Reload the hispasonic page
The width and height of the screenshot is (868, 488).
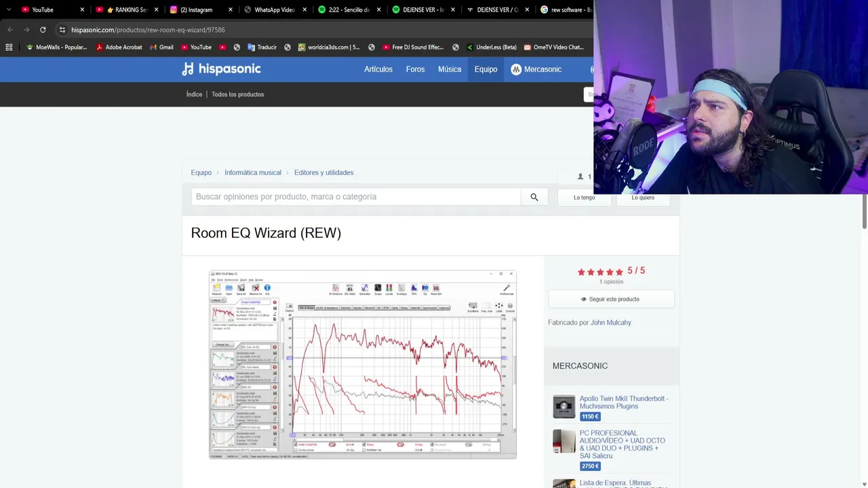[x=43, y=30]
